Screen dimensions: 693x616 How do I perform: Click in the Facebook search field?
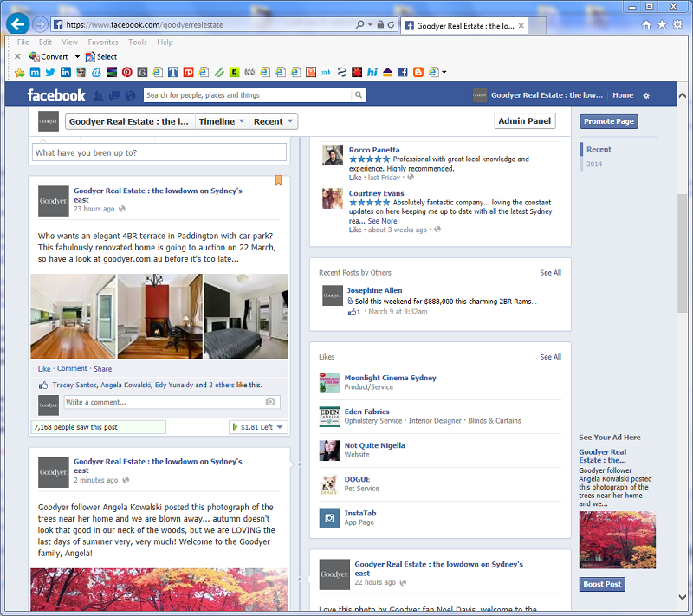[x=248, y=95]
